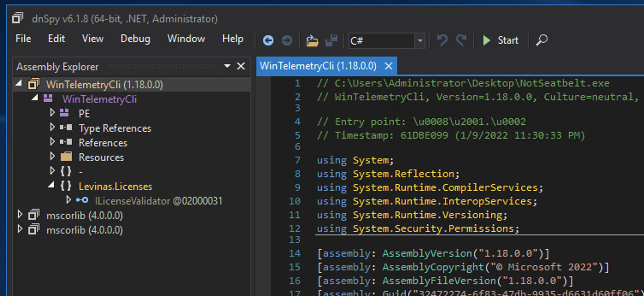Collapse the Levinas.Licenses namespace
644x296 pixels.
coord(52,185)
